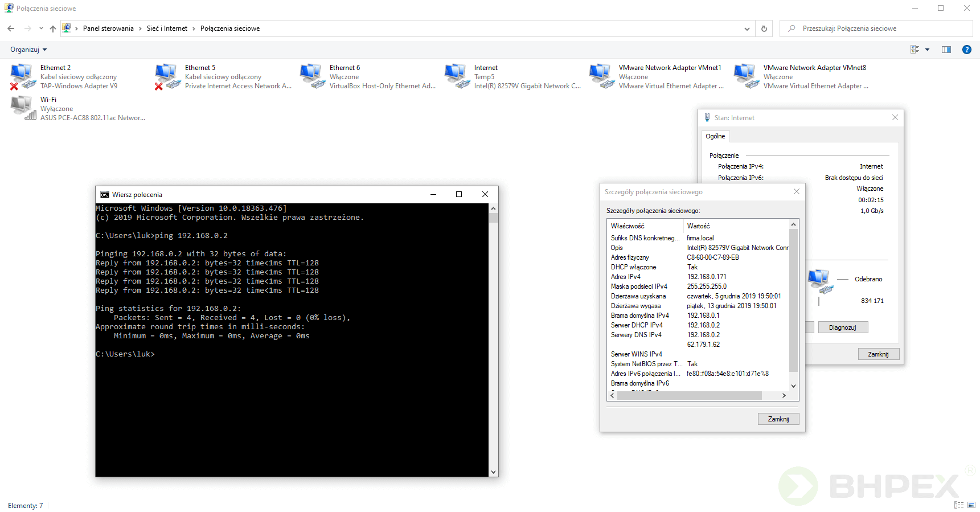980x512 pixels.
Task: Select the Ethernet 6 adapter icon
Action: click(x=312, y=76)
